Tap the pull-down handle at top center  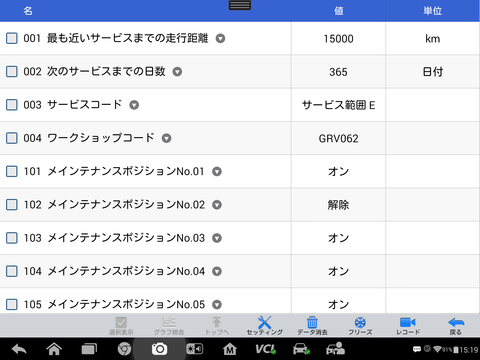(240, 5)
